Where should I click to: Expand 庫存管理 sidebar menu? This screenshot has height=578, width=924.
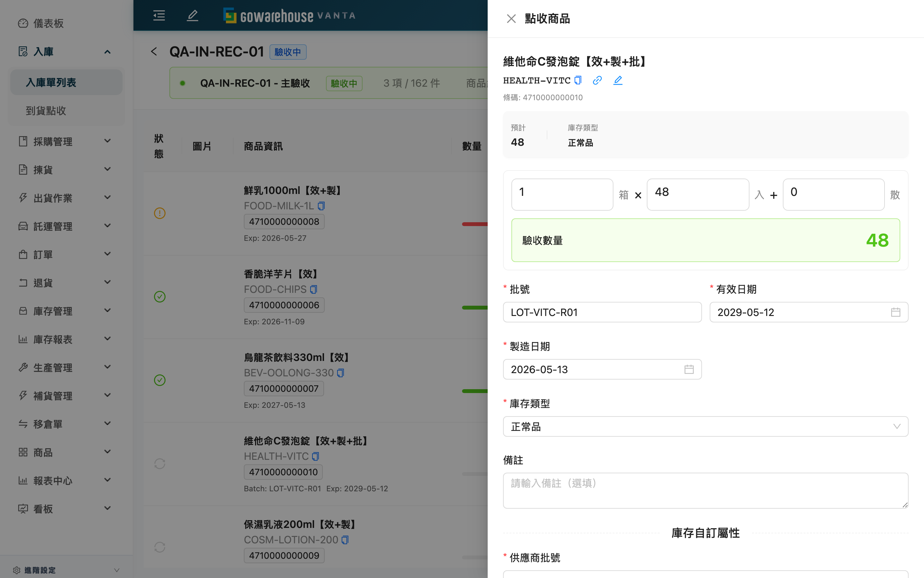[x=66, y=311]
